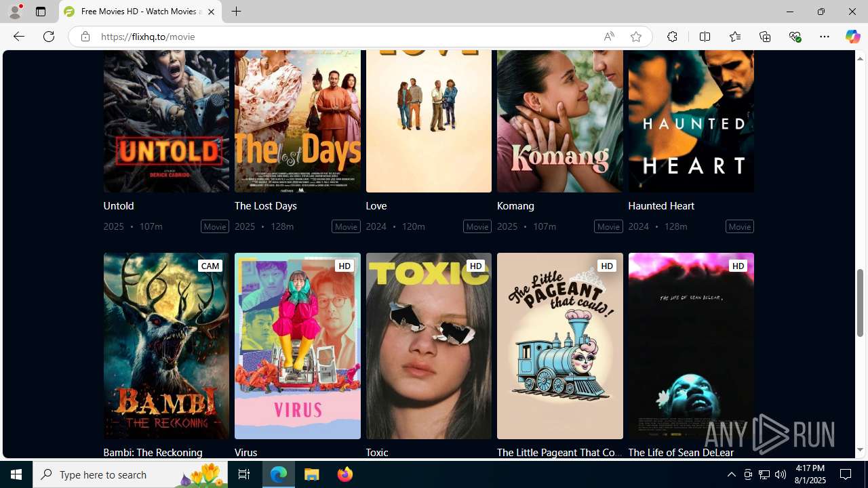Click the taskbar search box
The image size is (868, 488).
click(130, 474)
